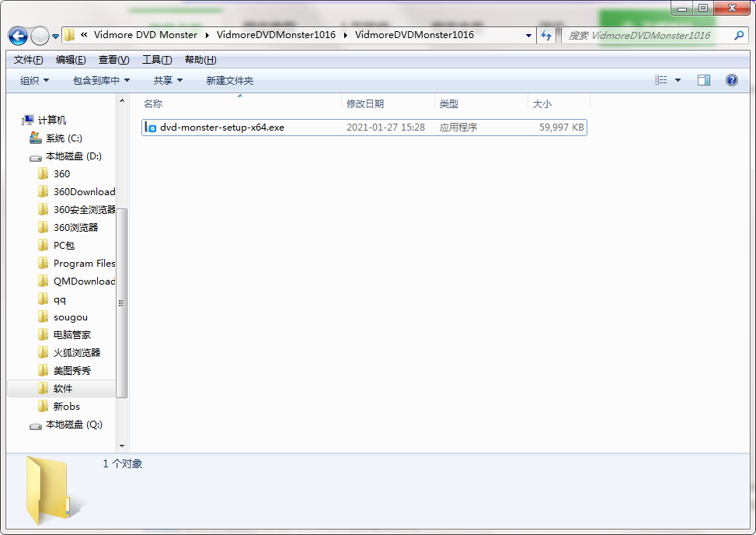Open 本地磁盘 (D:) drive

[x=73, y=156]
